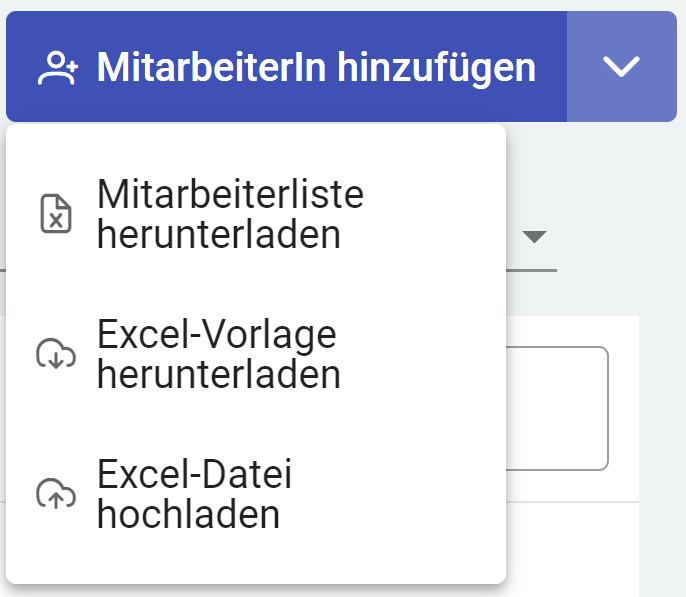Image resolution: width=686 pixels, height=597 pixels.
Task: Click 'herunterladen' under the Mitarbeiterliste entry
Action: [219, 235]
